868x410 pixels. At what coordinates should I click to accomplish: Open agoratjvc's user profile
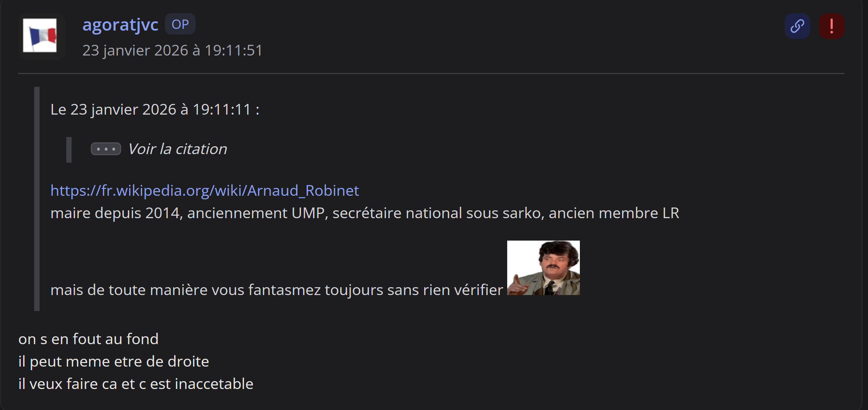120,25
